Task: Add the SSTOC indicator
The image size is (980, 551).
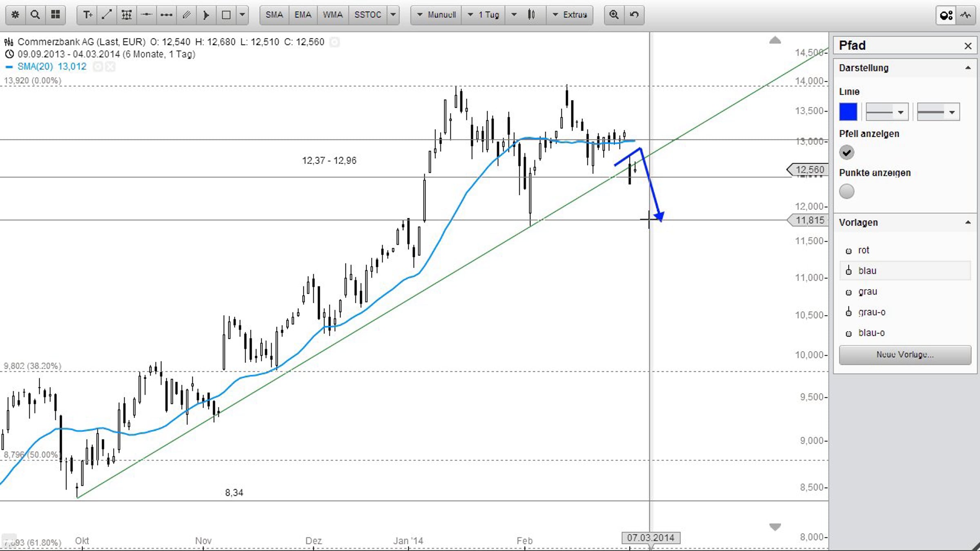Action: [367, 15]
